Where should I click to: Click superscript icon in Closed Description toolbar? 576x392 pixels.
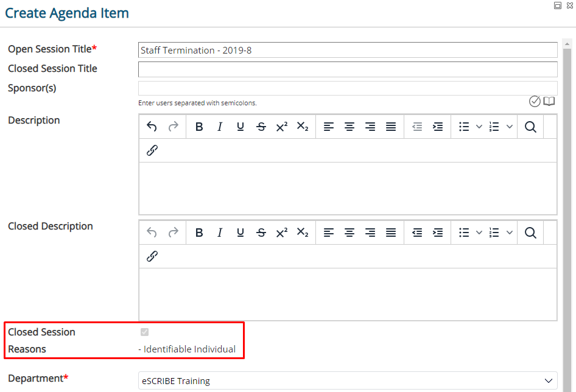coord(282,233)
